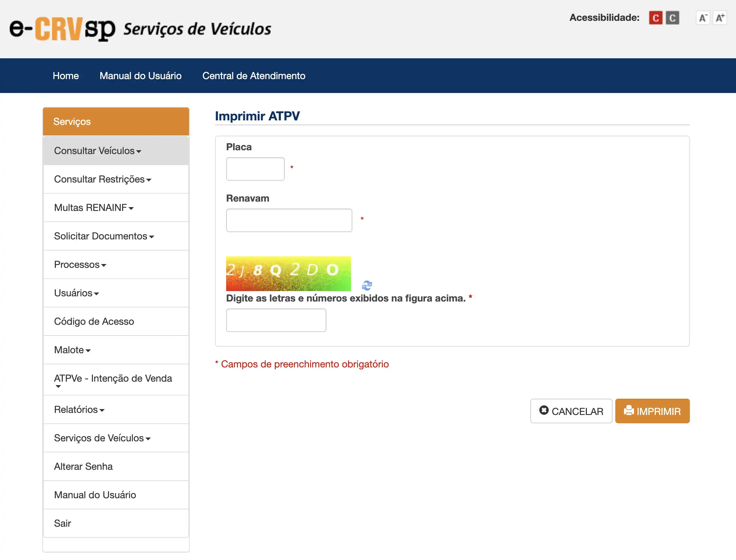Open Manual do Usuário in top navigation
Image resolution: width=736 pixels, height=560 pixels.
click(140, 76)
